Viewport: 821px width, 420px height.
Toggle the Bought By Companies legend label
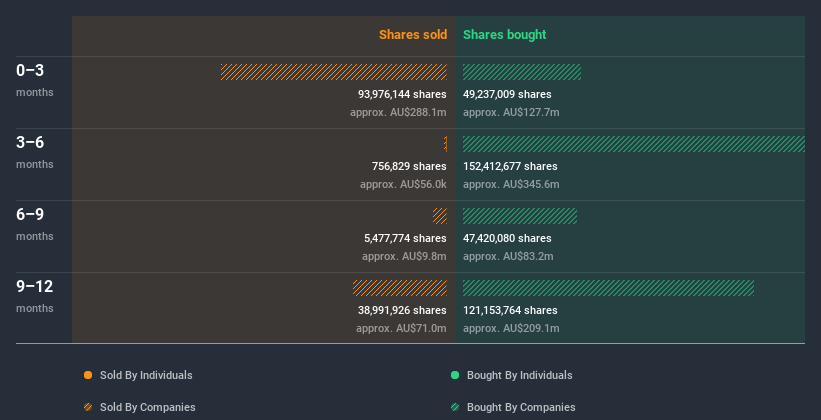point(520,407)
